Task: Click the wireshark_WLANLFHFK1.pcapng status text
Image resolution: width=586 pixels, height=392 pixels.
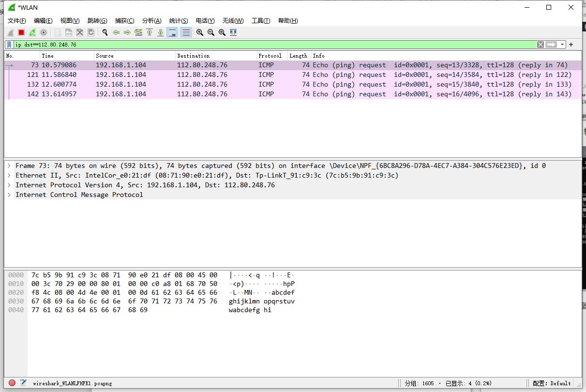Action: pos(72,383)
